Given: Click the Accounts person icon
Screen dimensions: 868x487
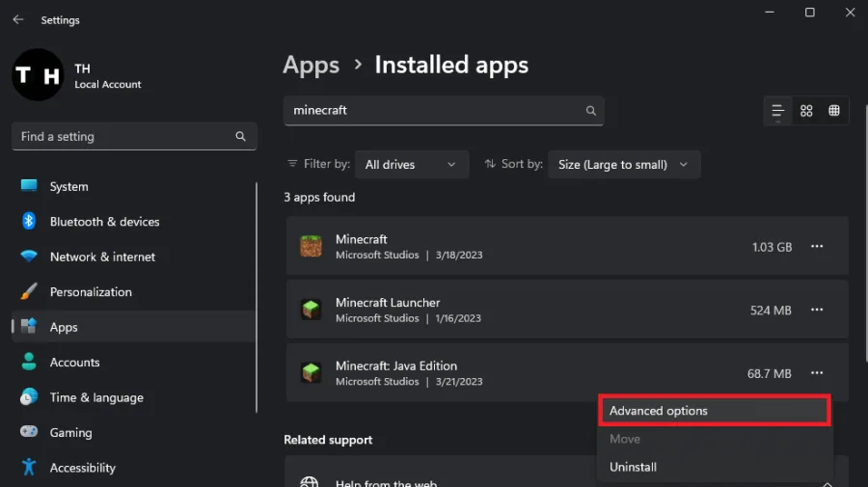Looking at the screenshot, I should coord(29,362).
